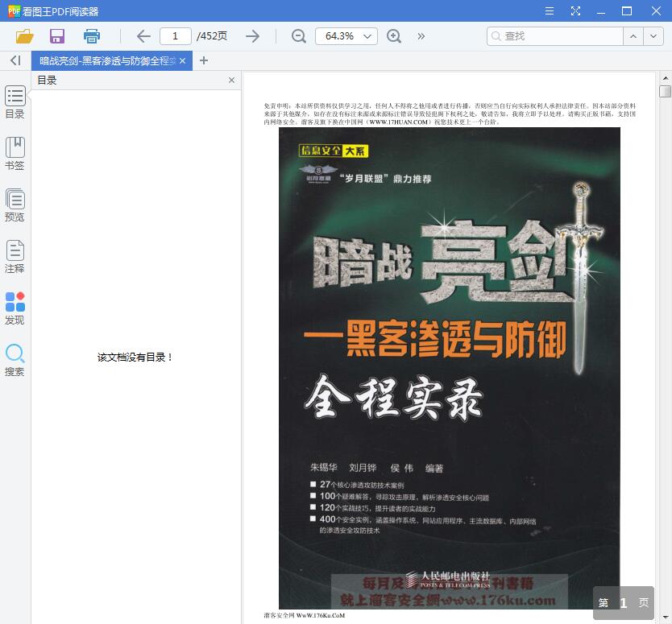This screenshot has width=672, height=624.
Task: Find next match with down arrow
Action: pos(653,36)
